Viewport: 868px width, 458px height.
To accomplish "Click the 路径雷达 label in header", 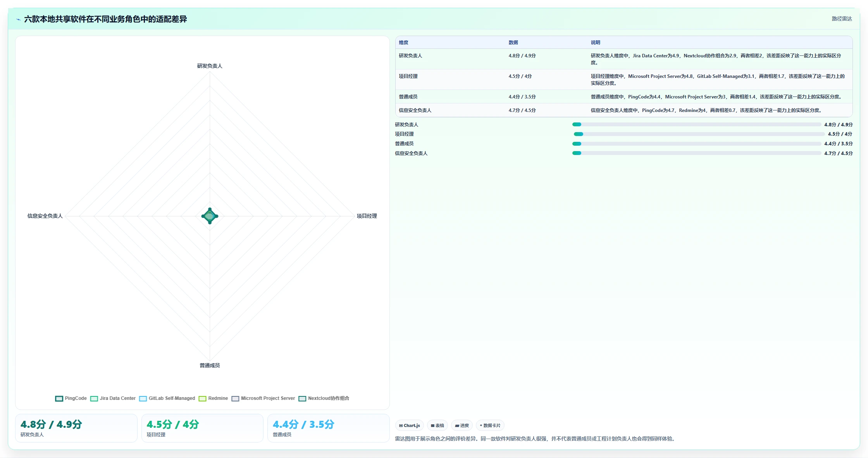I will (842, 19).
